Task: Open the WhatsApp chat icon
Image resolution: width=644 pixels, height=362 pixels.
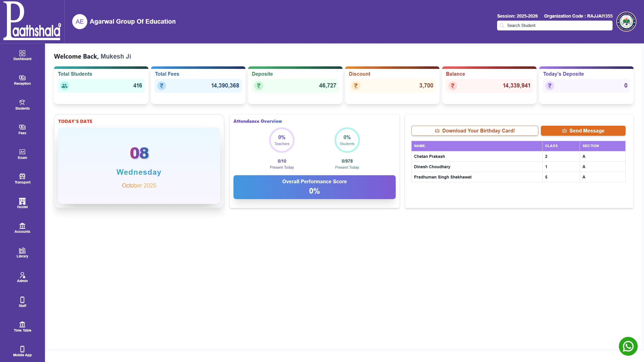Action: [x=628, y=346]
